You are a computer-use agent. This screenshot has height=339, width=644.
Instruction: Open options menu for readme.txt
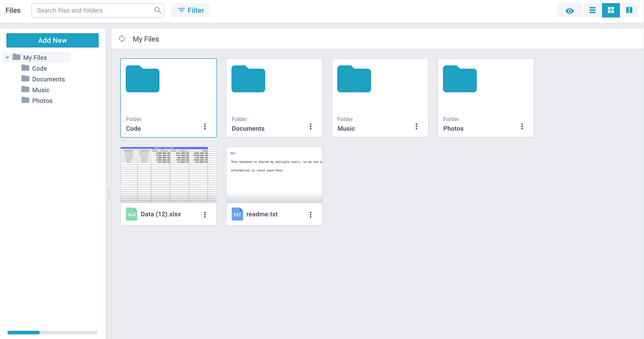tap(311, 215)
